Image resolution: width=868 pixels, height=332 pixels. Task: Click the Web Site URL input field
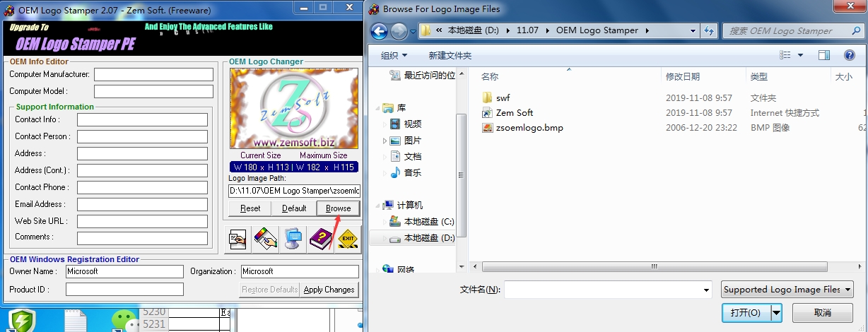click(142, 221)
